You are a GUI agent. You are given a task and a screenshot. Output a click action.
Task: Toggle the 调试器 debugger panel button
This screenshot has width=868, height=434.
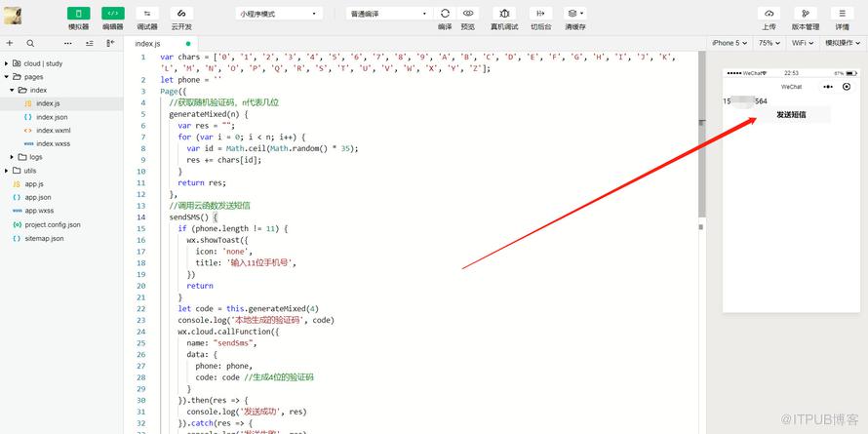(147, 14)
